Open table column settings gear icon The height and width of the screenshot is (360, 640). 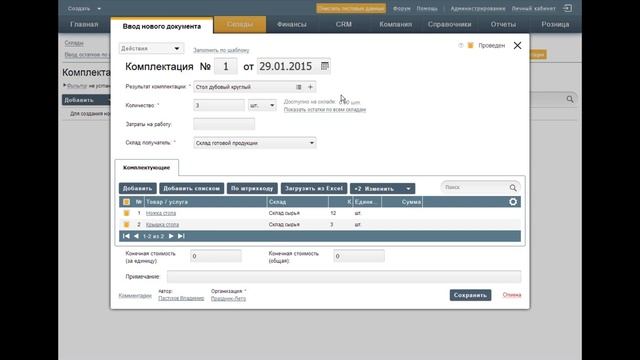tap(513, 202)
